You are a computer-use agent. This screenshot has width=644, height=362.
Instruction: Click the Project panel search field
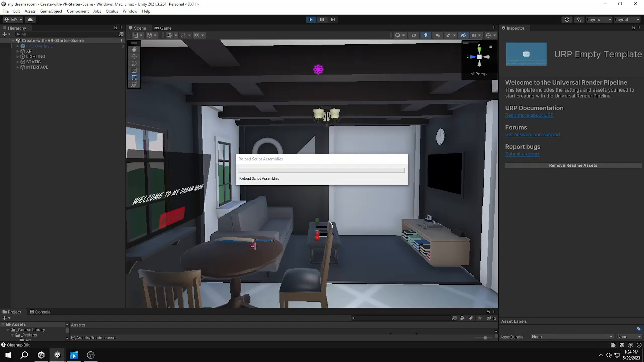click(x=400, y=318)
